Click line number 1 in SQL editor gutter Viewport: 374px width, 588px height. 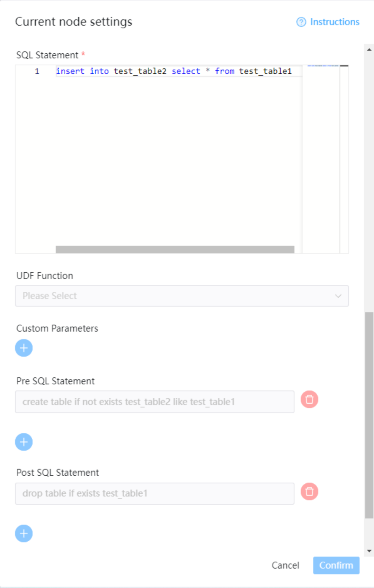[x=37, y=71]
